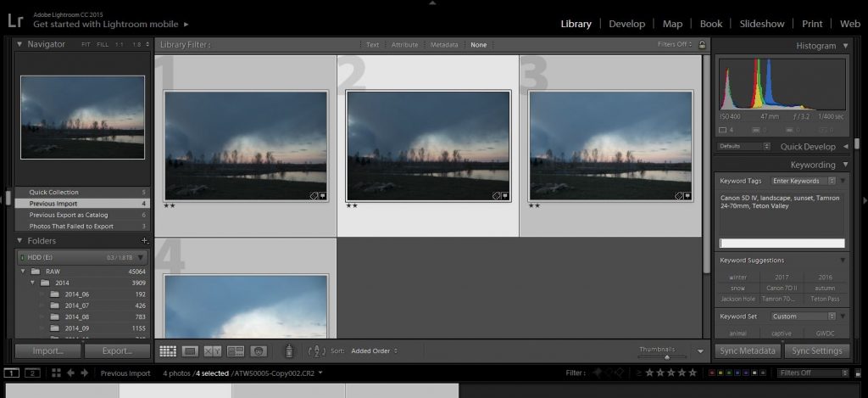Click Sync Metadata button
Image resolution: width=868 pixels, height=398 pixels.
point(748,350)
